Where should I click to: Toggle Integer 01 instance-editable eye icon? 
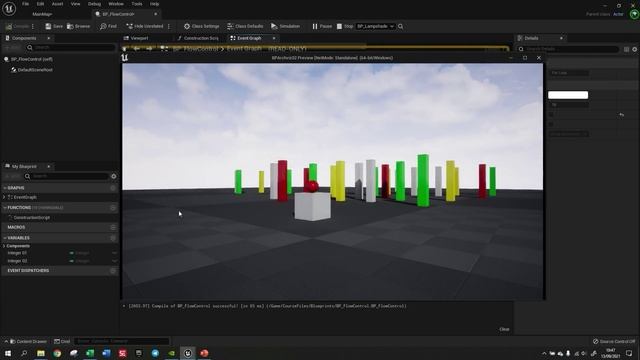click(x=114, y=253)
